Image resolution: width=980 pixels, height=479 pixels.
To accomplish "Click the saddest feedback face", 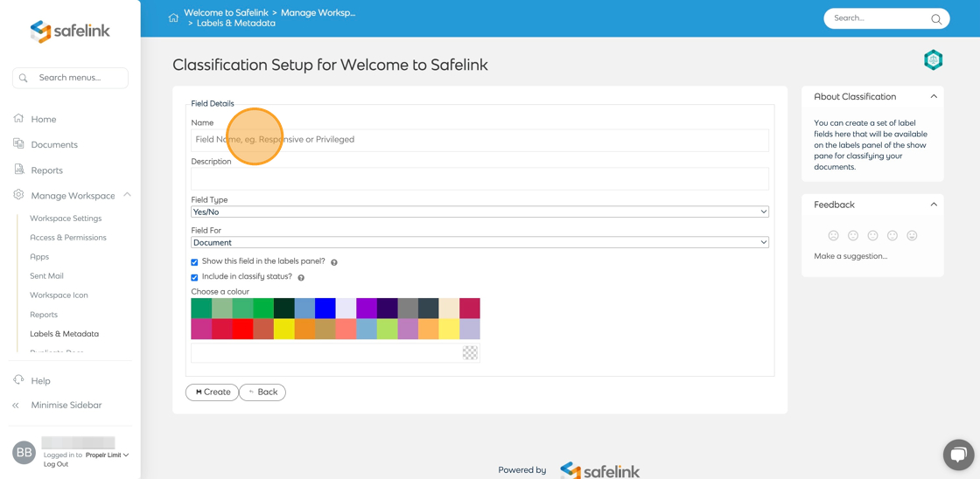I will pyautogui.click(x=833, y=235).
